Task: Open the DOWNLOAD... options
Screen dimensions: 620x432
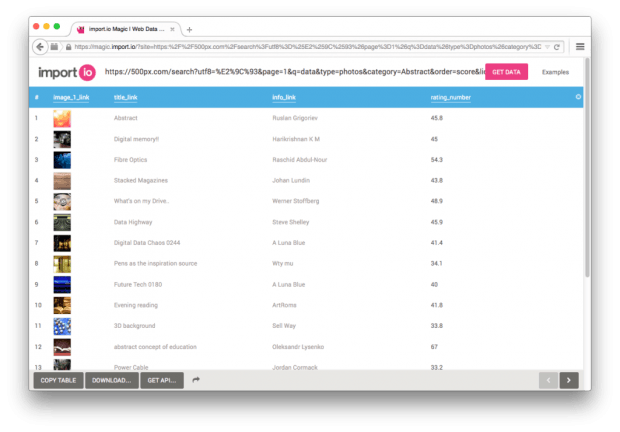Action: click(x=112, y=380)
